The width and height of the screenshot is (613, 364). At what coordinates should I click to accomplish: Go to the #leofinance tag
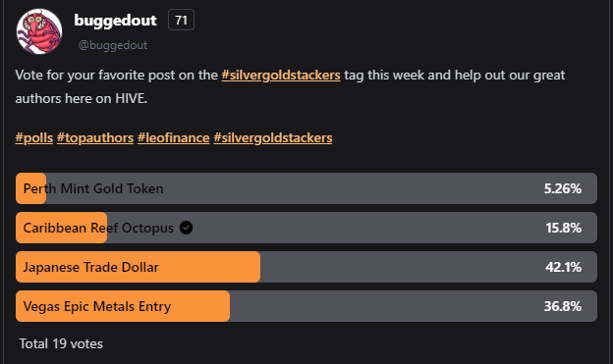(174, 138)
